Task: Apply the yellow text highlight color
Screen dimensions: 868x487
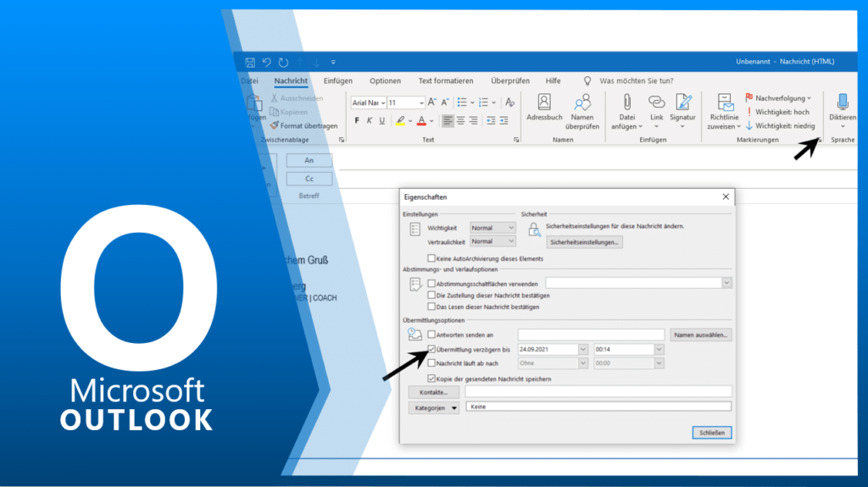Action: pyautogui.click(x=400, y=120)
